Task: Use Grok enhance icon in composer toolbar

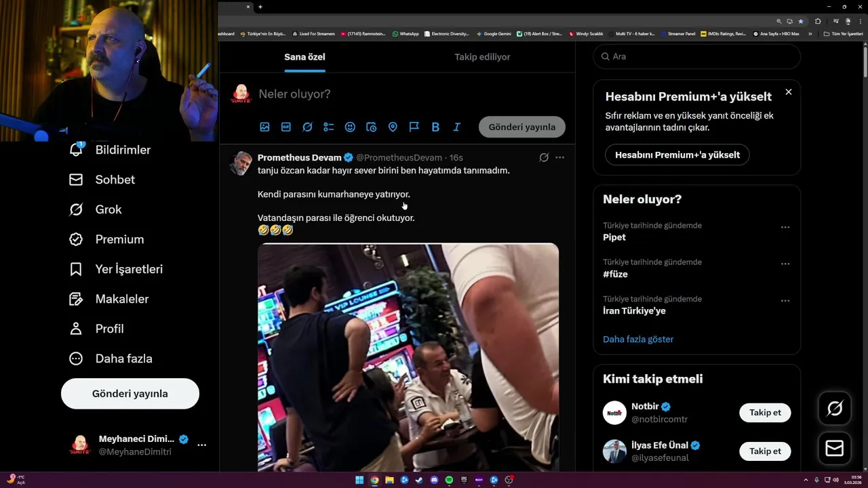Action: [x=307, y=127]
